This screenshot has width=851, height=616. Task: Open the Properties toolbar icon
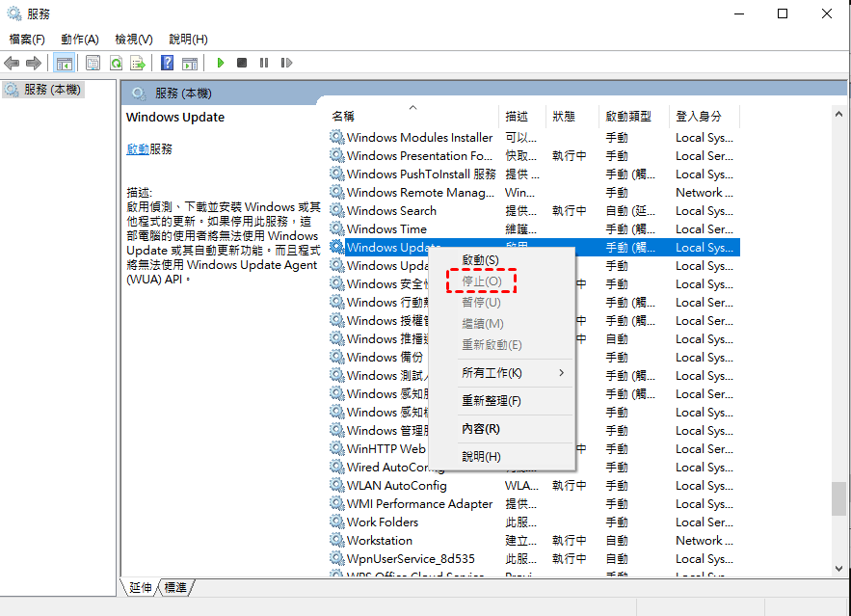tap(93, 63)
